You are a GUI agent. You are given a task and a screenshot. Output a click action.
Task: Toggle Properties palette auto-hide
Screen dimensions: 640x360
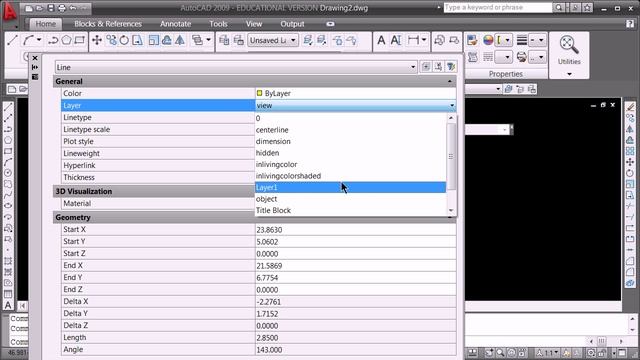(35, 67)
